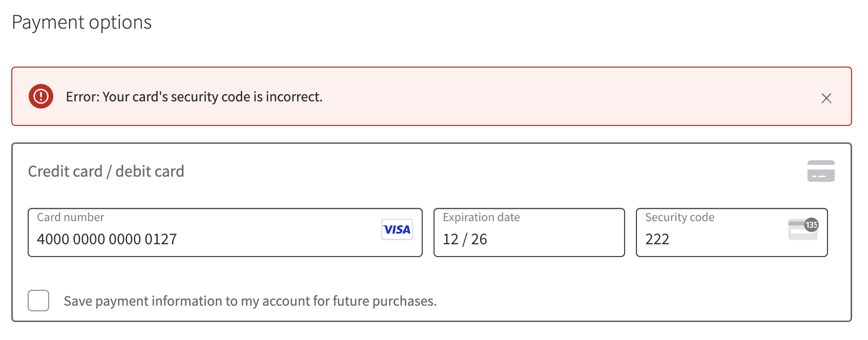Click the gray credit card icon
868x340 pixels.
pyautogui.click(x=821, y=171)
